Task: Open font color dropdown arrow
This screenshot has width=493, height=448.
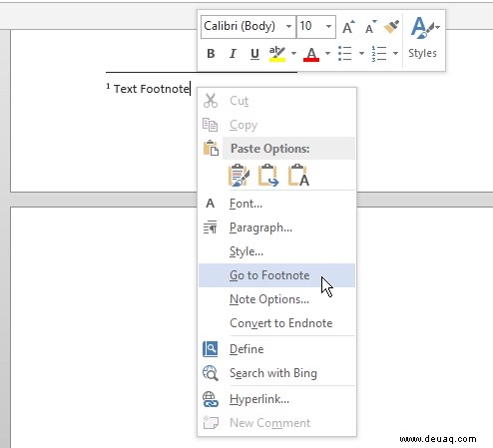Action: pyautogui.click(x=327, y=53)
